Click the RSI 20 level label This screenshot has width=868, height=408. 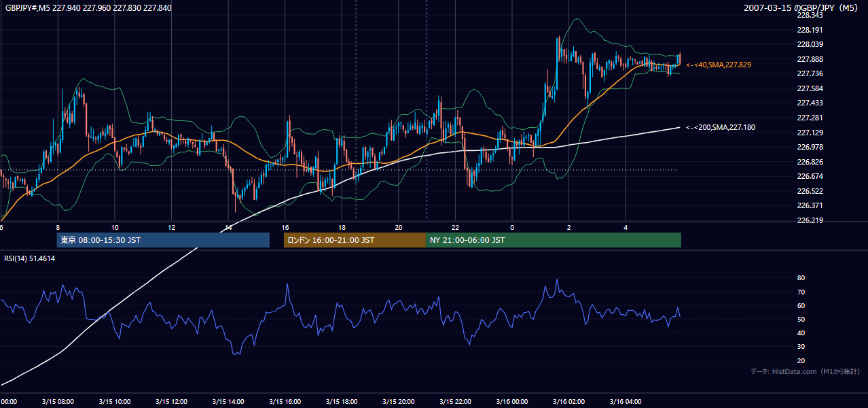point(801,360)
